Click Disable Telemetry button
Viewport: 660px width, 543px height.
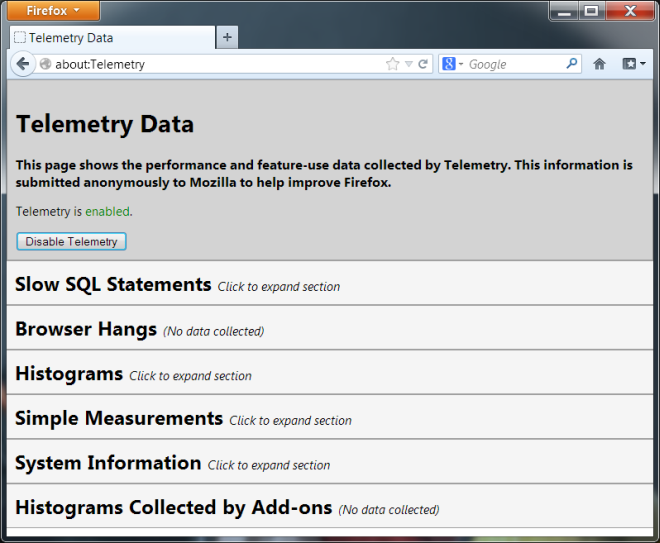[x=71, y=242]
